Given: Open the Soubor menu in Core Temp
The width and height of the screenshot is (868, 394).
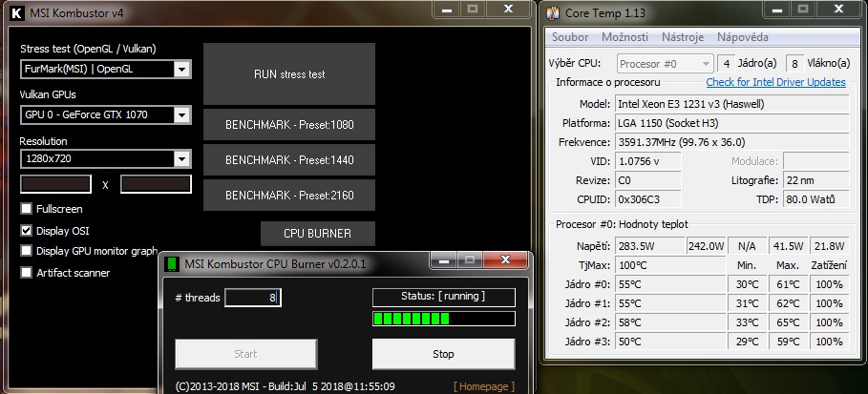Looking at the screenshot, I should click(x=570, y=37).
